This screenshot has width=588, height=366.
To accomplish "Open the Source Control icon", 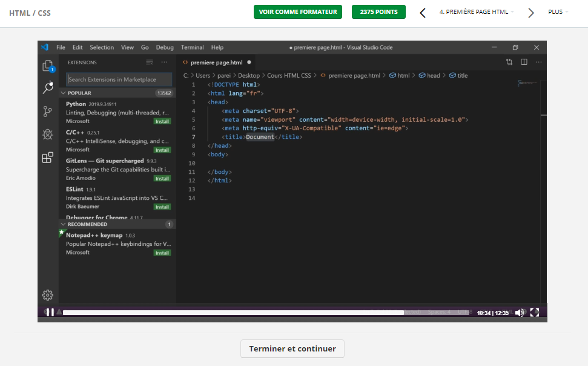I will coord(48,111).
